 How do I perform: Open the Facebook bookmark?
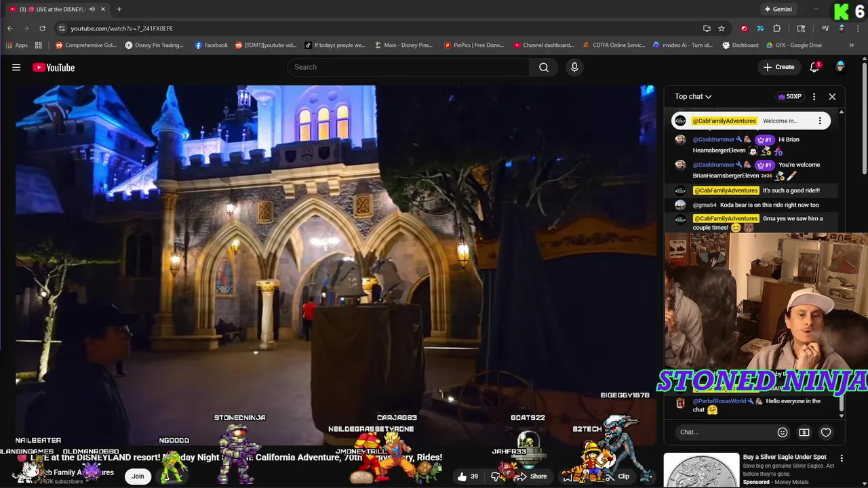coord(212,45)
